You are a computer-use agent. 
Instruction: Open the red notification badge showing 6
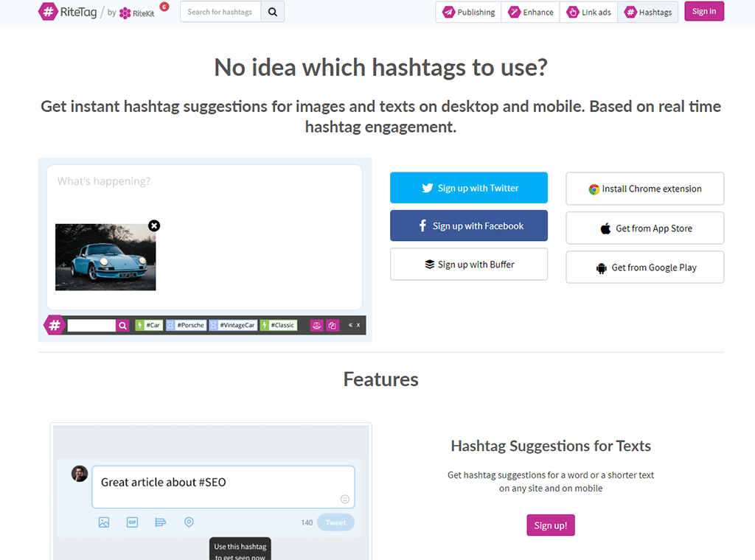(x=164, y=7)
